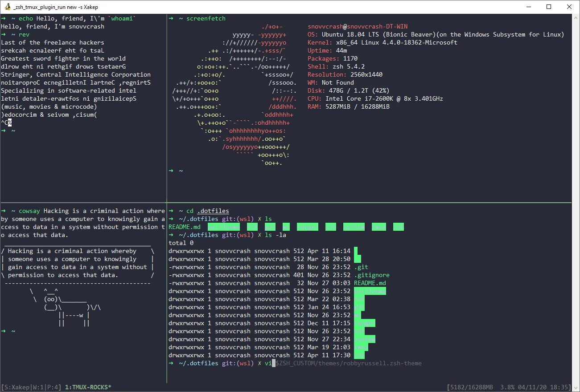
Task: Click the Shell: zsh 5.4.2 line
Action: coord(336,66)
